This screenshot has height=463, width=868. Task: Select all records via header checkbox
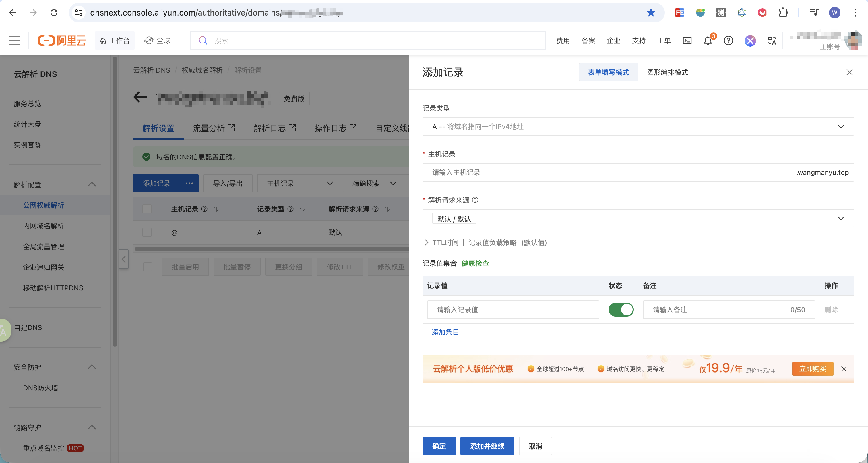(147, 209)
